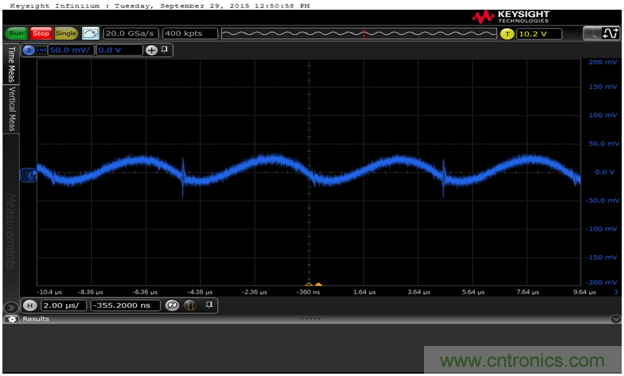Image resolution: width=624 pixels, height=376 pixels.
Task: Click the horizontal H settings icon
Action: [30, 306]
